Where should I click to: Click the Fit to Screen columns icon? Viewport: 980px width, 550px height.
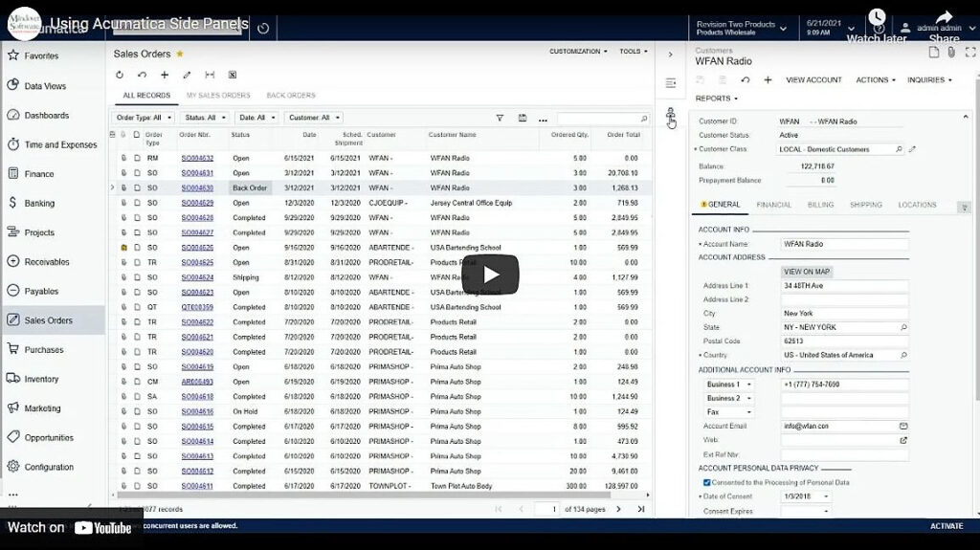[210, 75]
